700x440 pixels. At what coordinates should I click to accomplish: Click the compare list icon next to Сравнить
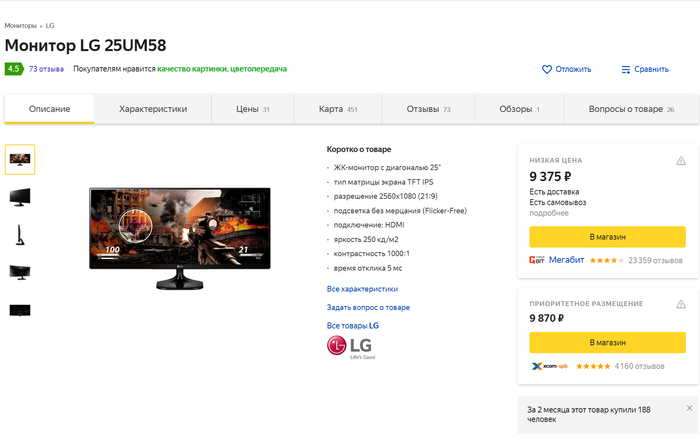pos(625,70)
